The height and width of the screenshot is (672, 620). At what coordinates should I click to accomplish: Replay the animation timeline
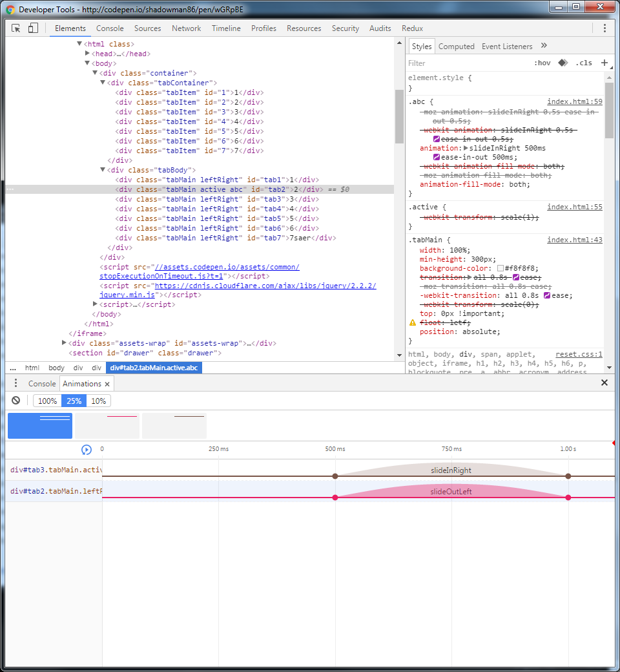pyautogui.click(x=86, y=450)
